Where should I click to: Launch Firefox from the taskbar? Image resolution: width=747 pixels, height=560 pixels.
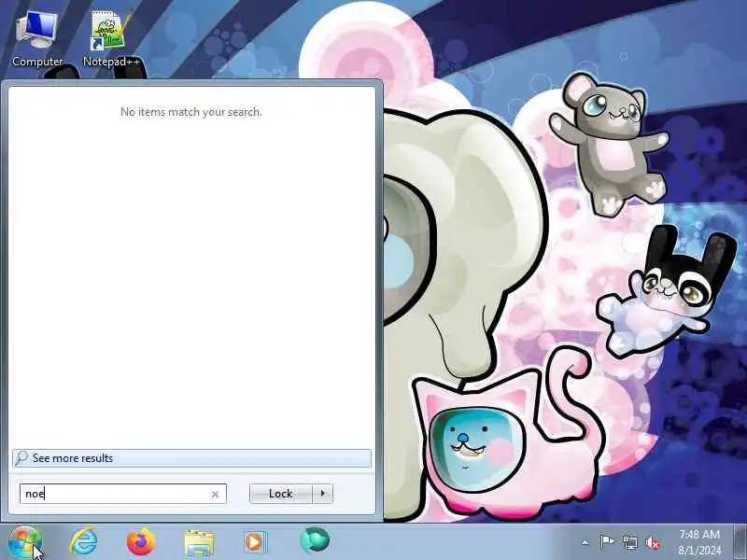(x=141, y=542)
